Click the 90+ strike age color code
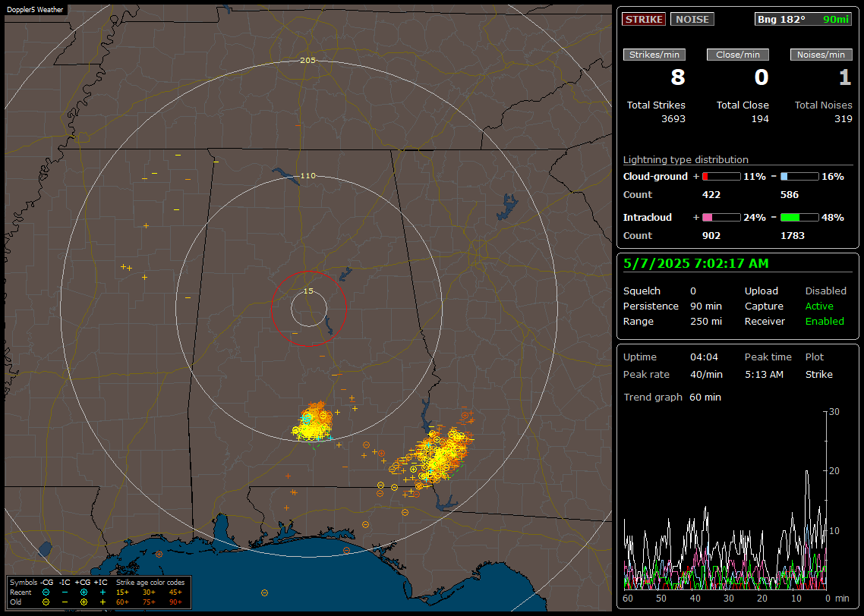The image size is (864, 616). coord(175,602)
